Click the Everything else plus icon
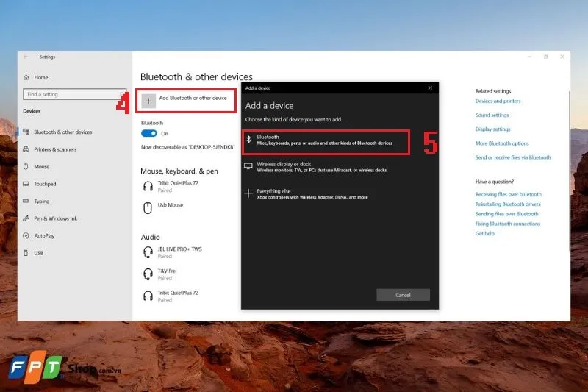The height and width of the screenshot is (392, 588). point(248,193)
